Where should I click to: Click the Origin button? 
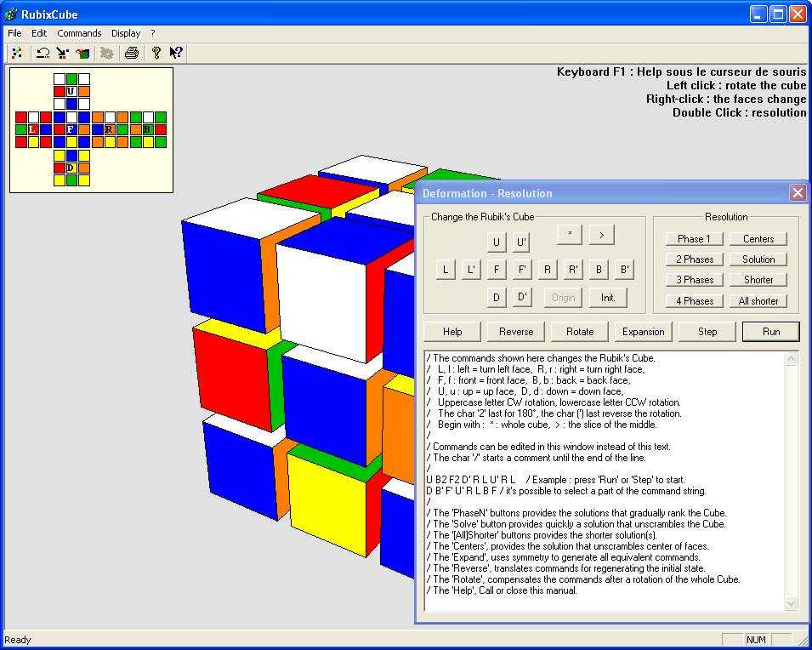click(x=563, y=298)
